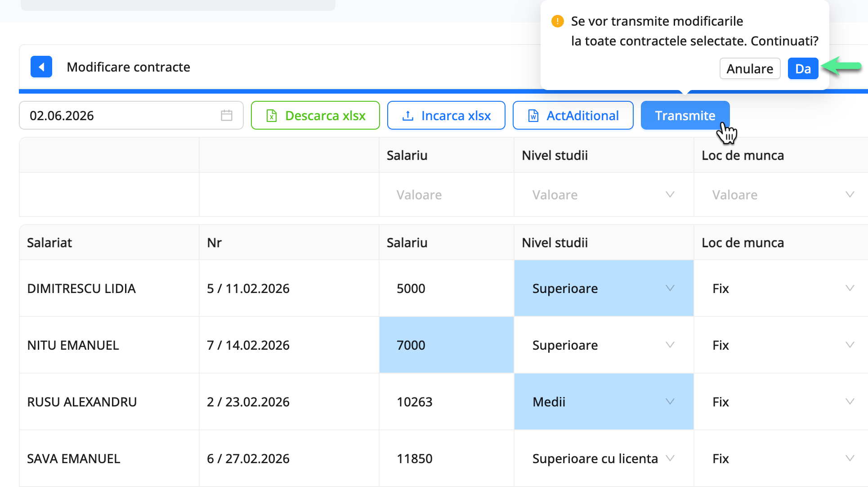
Task: Open the Medii dropdown for RUSU ALEXANDRU
Action: (x=670, y=401)
